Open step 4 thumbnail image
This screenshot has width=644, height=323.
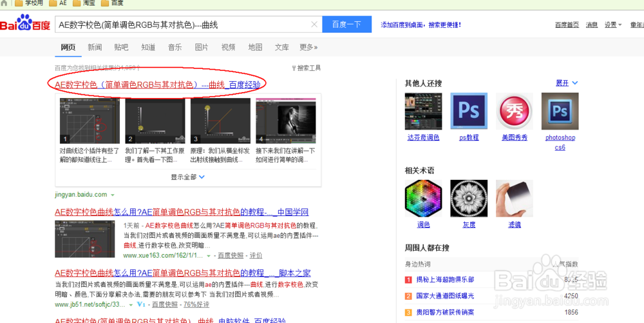(x=285, y=121)
